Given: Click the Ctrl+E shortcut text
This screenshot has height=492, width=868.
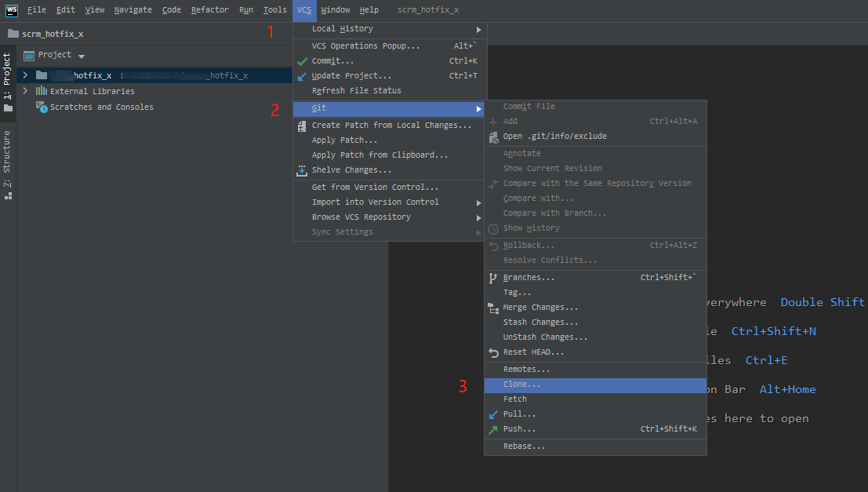Looking at the screenshot, I should 766,361.
